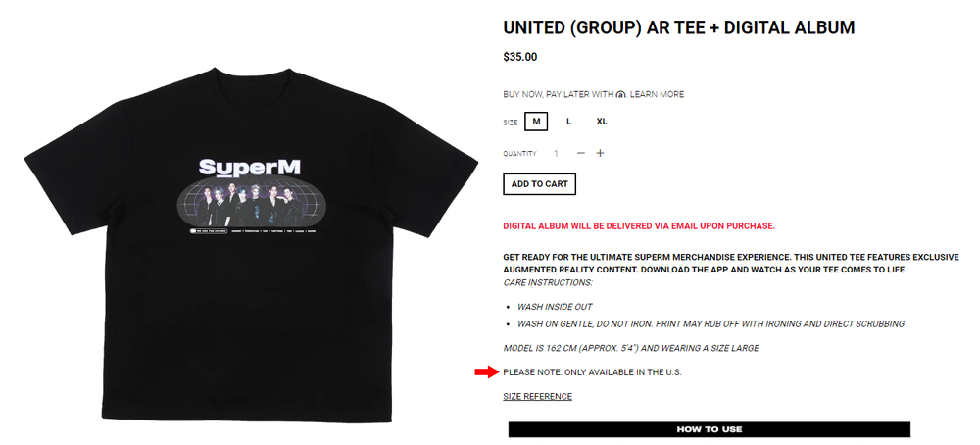The height and width of the screenshot is (445, 980).
Task: Click the red digital album delivery notice
Action: pyautogui.click(x=639, y=226)
